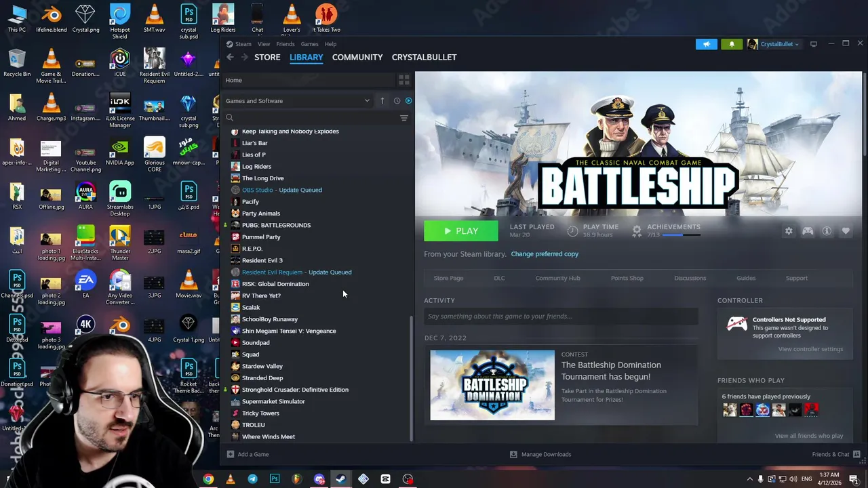
Task: Open the Battleship Domination Tournament headline
Action: pyautogui.click(x=611, y=371)
